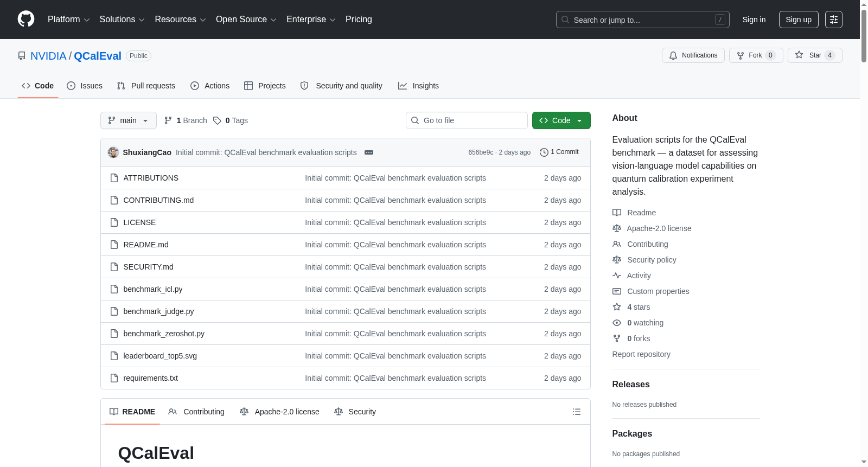This screenshot has height=467, width=868.
Task: Click the Fork button
Action: (x=756, y=55)
